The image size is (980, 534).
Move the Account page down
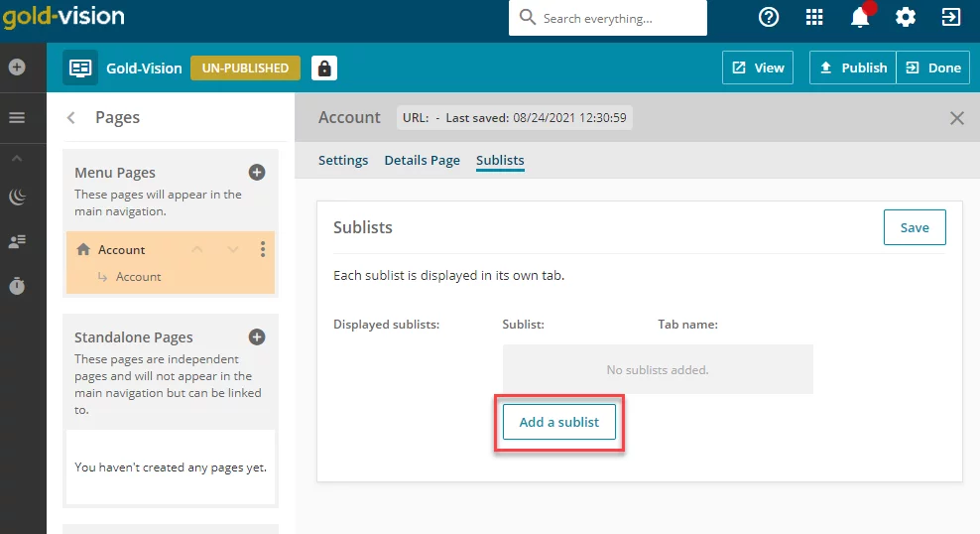point(232,249)
